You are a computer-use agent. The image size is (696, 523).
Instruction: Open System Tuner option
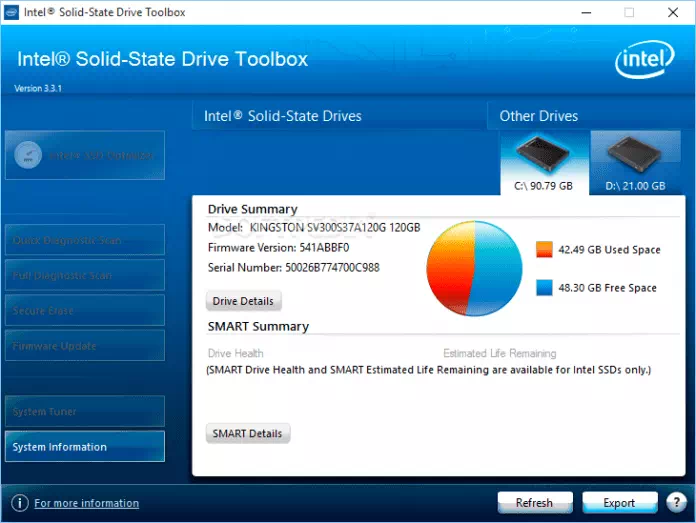tap(85, 411)
